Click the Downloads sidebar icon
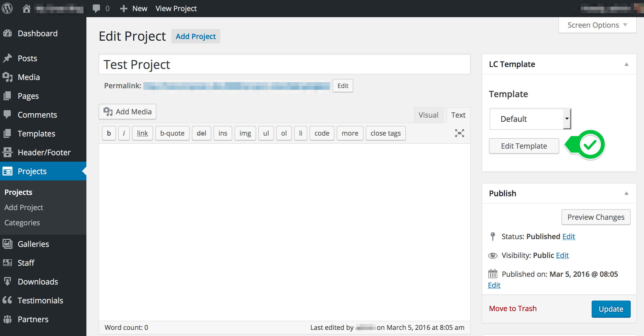Viewport: 644px width, 336px height. [8, 281]
